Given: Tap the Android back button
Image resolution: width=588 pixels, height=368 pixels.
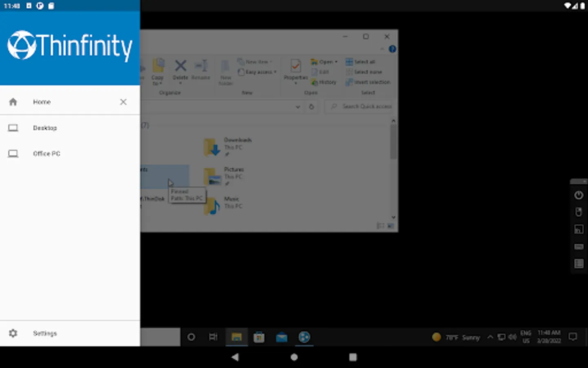Looking at the screenshot, I should [x=235, y=357].
